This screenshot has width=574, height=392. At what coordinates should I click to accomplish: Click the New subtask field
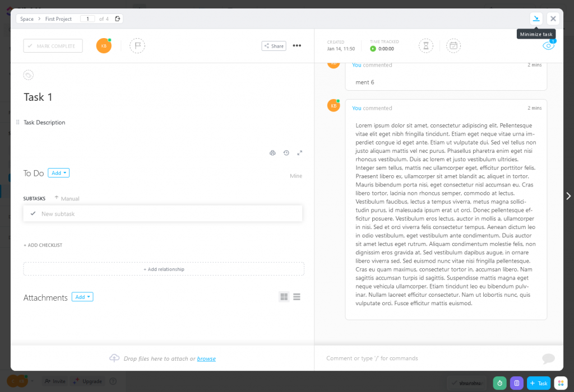[x=163, y=213]
